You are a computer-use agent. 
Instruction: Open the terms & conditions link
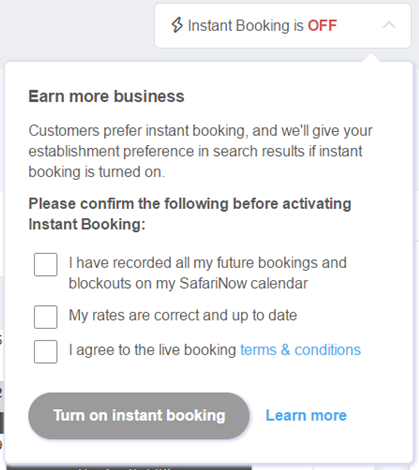[x=300, y=350]
